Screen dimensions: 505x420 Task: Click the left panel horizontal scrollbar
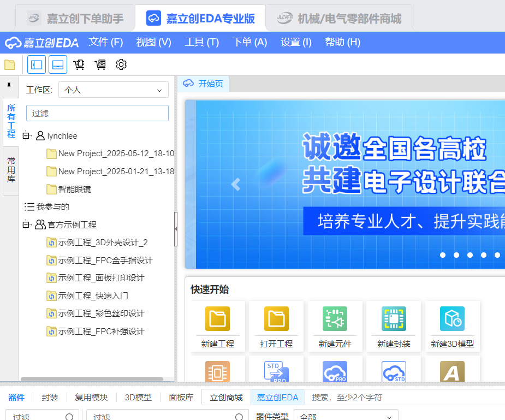click(92, 379)
